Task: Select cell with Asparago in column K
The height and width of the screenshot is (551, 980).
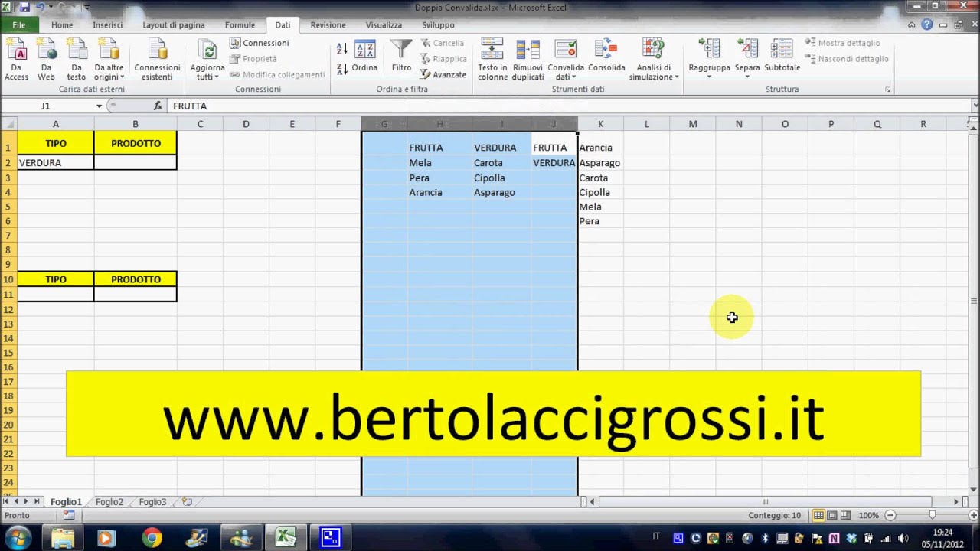Action: [600, 162]
